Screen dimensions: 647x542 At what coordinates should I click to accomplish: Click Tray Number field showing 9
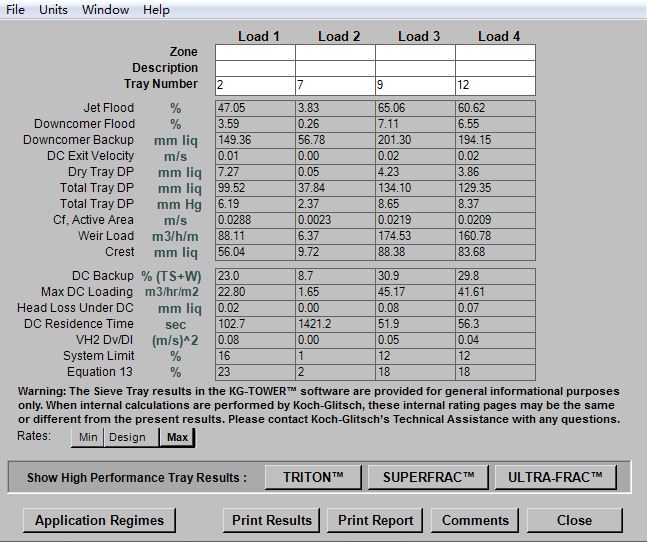point(416,86)
